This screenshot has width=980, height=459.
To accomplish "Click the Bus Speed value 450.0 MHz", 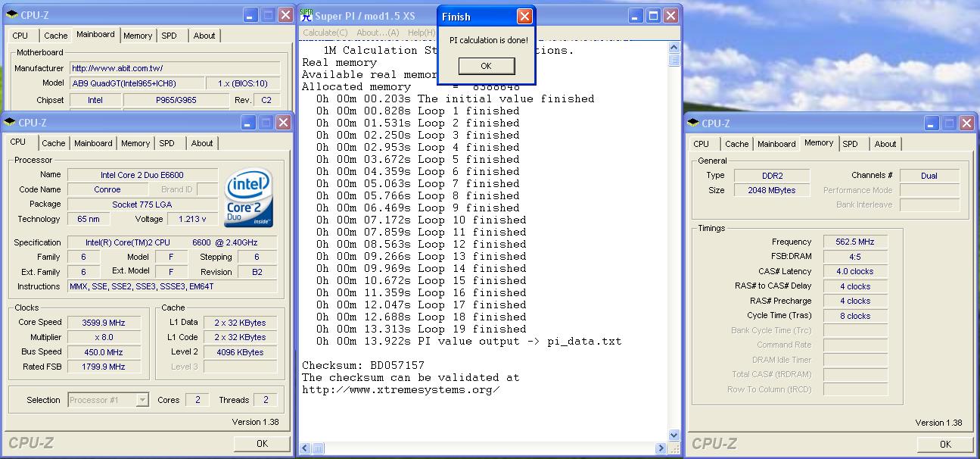I will coord(104,352).
